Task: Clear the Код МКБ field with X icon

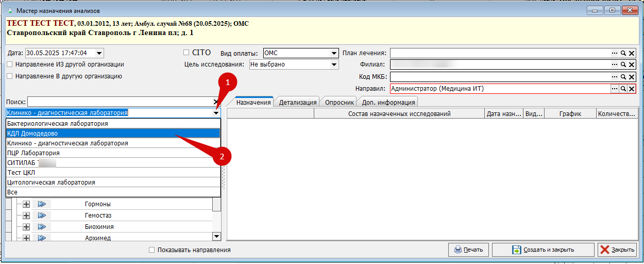Action: [632, 77]
